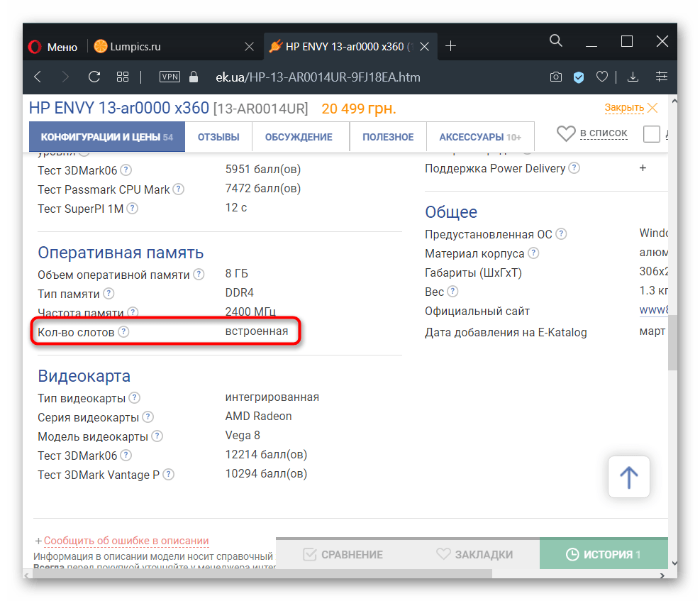The width and height of the screenshot is (700, 601).
Task: Open the ОБСУЖДЕНИЕ tab
Action: 299,137
